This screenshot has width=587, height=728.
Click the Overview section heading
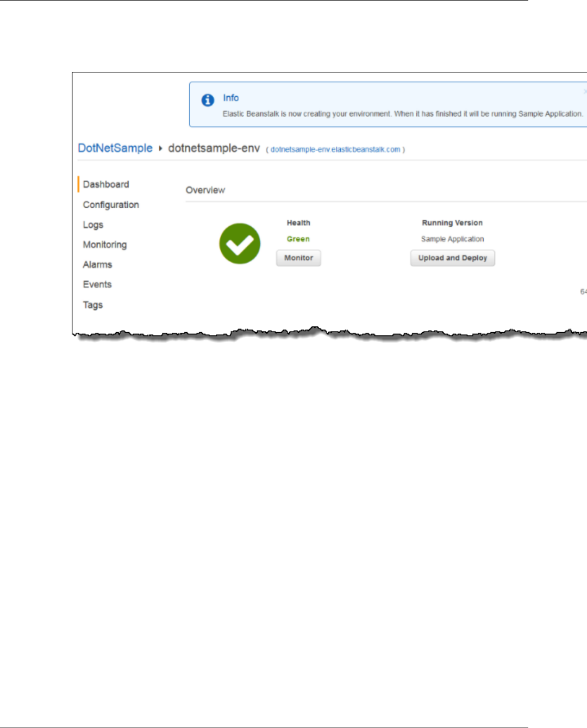[205, 190]
